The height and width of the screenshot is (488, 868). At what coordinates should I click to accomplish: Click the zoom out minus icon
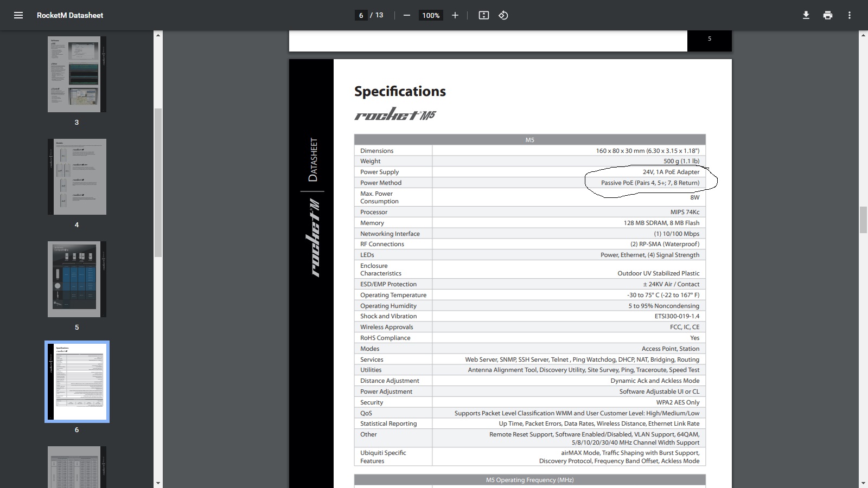406,15
